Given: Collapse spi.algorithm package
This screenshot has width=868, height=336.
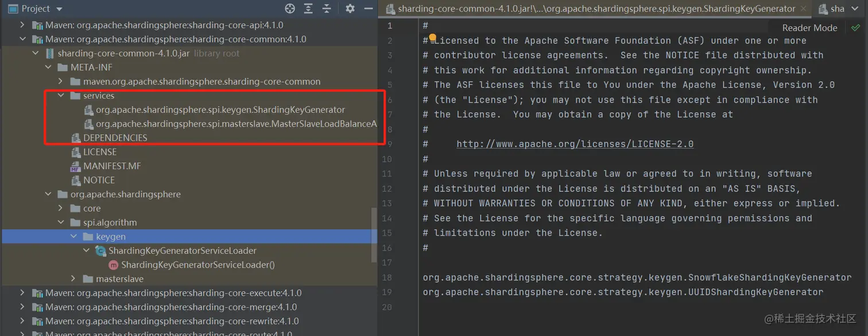Looking at the screenshot, I should point(60,222).
